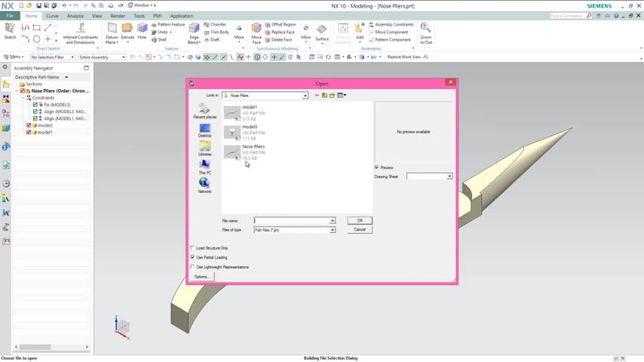Viewport: 644px width, 362px height.
Task: Click the Hole feature icon
Action: point(142,31)
